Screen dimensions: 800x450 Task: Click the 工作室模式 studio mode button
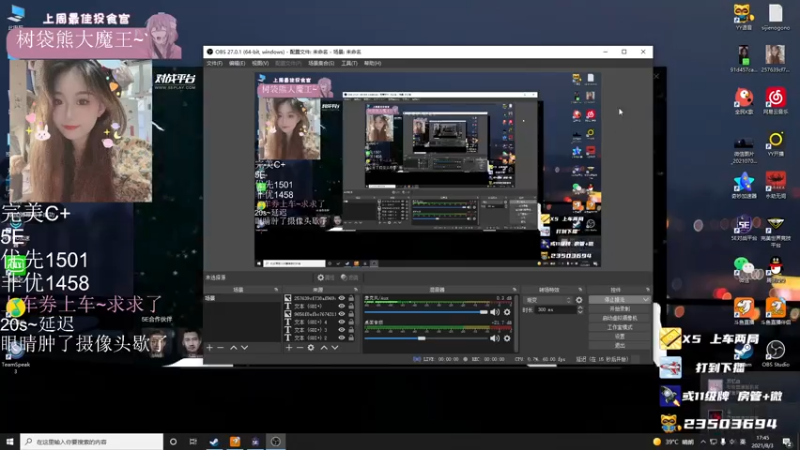tap(619, 327)
